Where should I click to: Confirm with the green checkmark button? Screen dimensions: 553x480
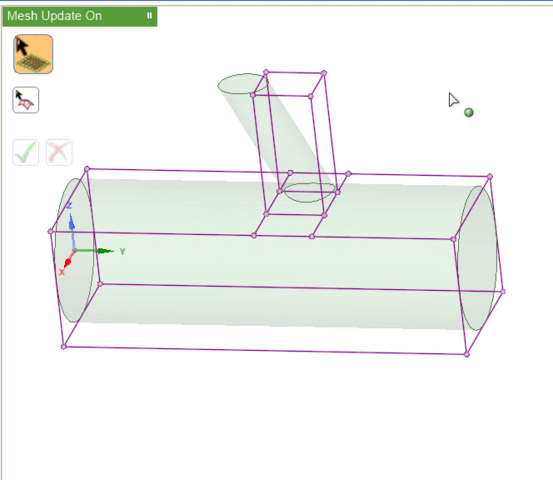tap(25, 152)
